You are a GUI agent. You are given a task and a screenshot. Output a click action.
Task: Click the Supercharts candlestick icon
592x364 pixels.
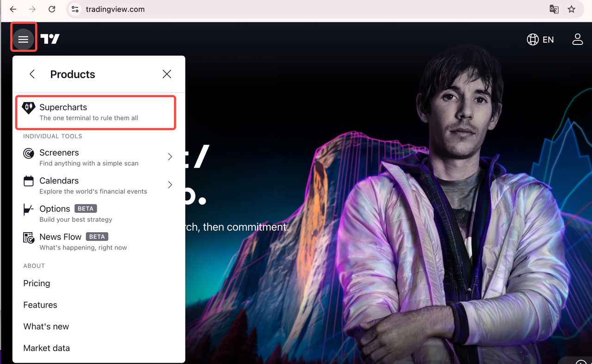tap(29, 108)
